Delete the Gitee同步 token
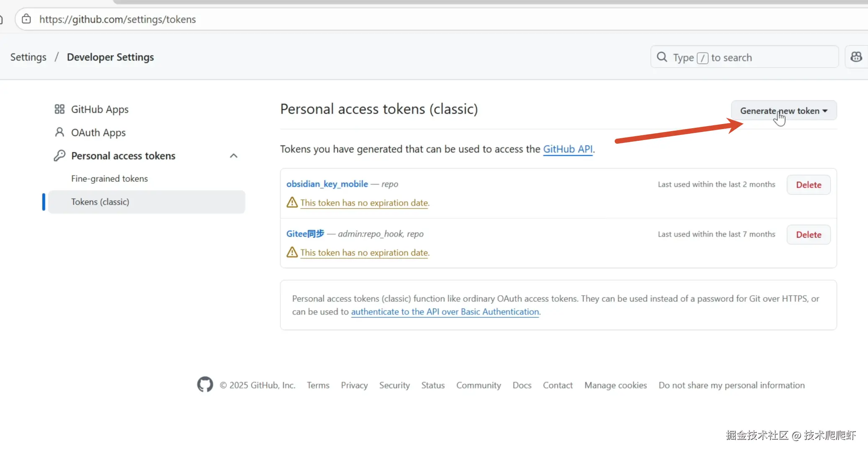This screenshot has height=453, width=868. (808, 235)
